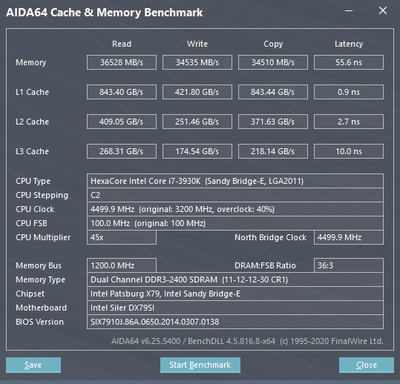Click the Memory Write 34535 MB/s box
This screenshot has height=384, width=400.
(197, 62)
